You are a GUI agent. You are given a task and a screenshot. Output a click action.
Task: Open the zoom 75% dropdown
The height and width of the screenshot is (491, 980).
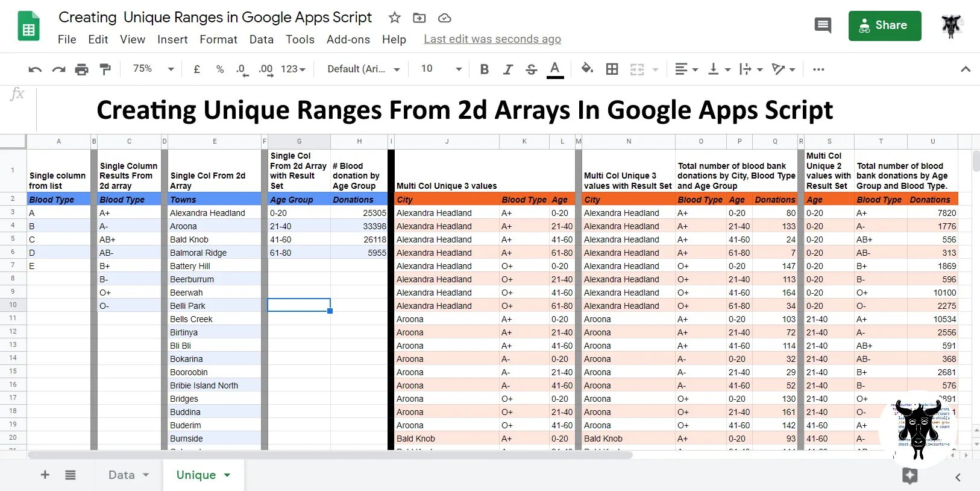coord(153,69)
